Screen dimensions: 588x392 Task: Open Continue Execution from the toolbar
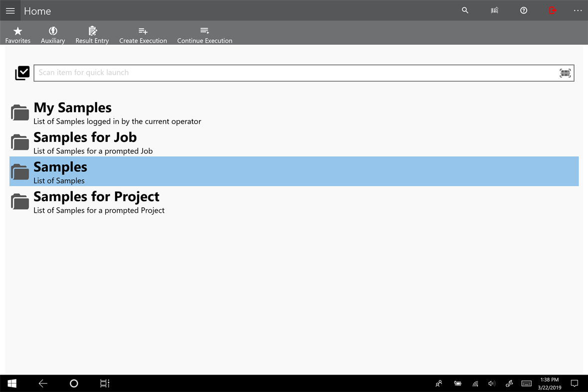pyautogui.click(x=204, y=33)
